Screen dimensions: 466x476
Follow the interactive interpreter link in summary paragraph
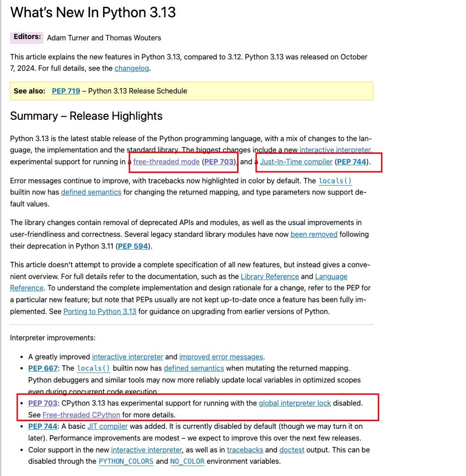click(335, 150)
